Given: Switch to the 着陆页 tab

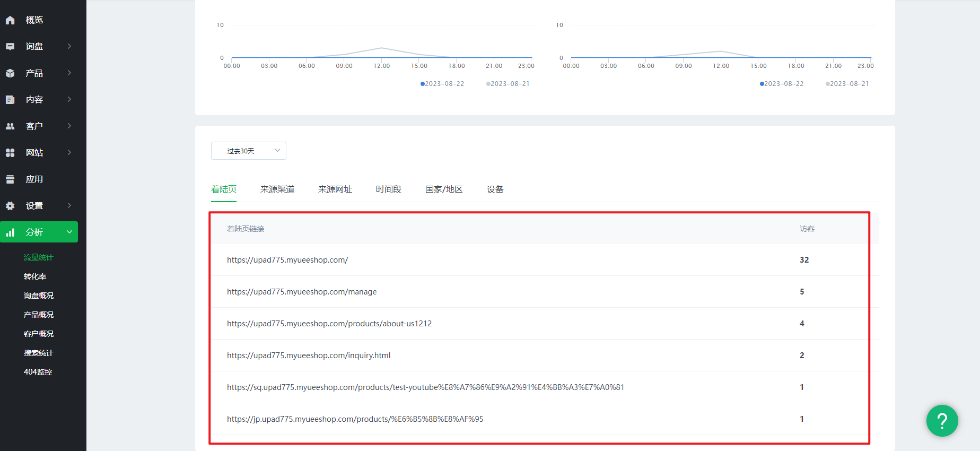Looking at the screenshot, I should [x=224, y=189].
